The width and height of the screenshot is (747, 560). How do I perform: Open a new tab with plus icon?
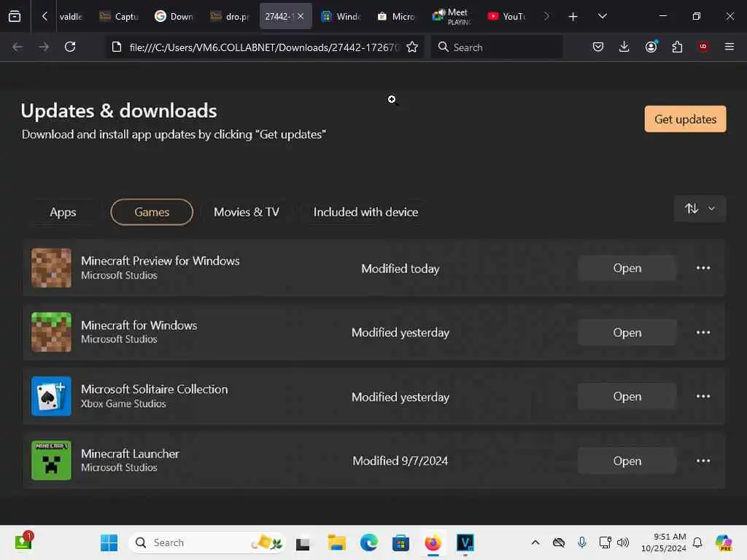573,17
